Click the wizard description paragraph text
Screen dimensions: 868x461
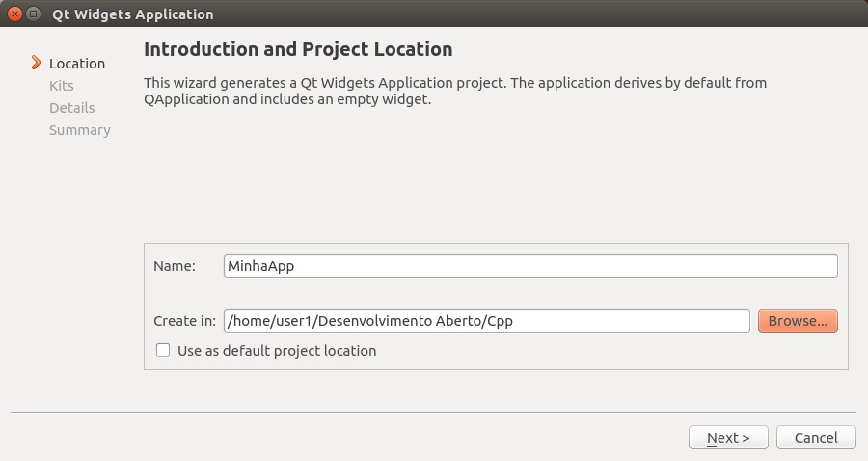coord(454,91)
